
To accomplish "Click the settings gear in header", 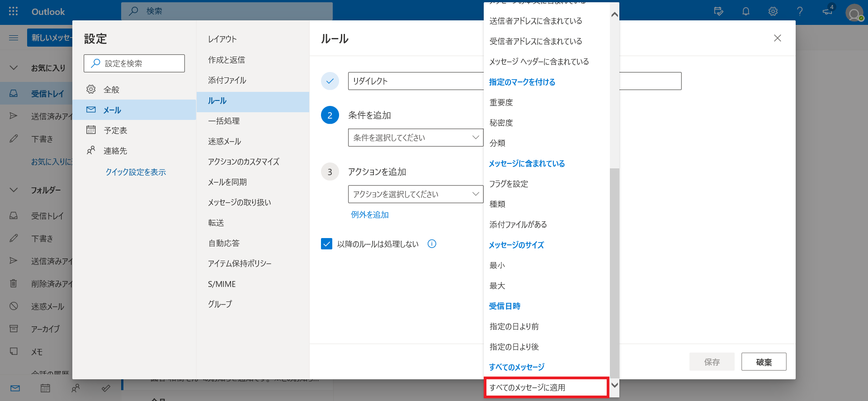I will tap(773, 11).
